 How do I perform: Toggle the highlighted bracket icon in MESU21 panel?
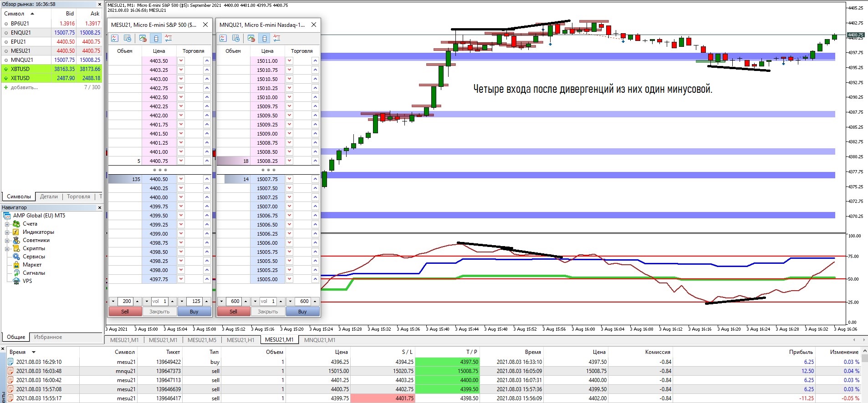point(156,38)
